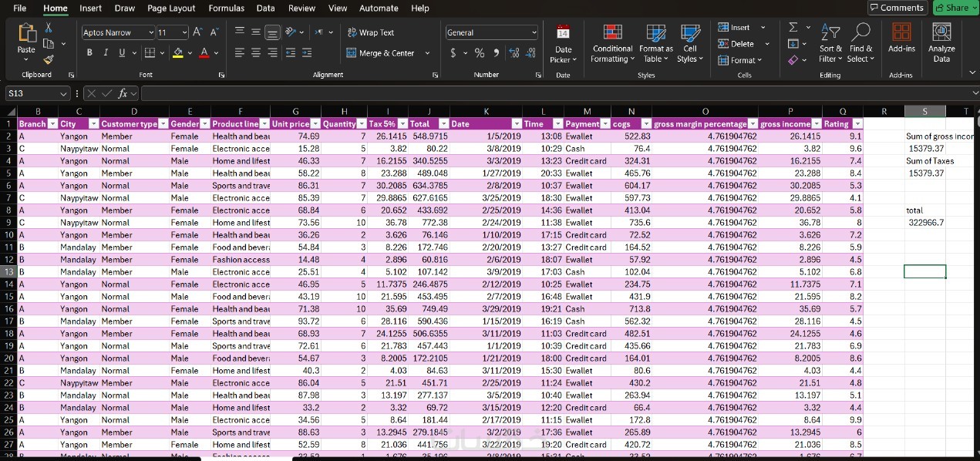Apply comma style number format
The width and height of the screenshot is (980, 461).
pyautogui.click(x=496, y=52)
